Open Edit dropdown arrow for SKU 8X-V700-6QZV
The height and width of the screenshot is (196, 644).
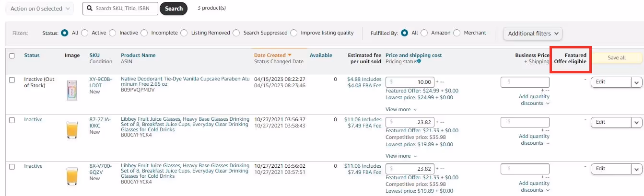pos(636,169)
